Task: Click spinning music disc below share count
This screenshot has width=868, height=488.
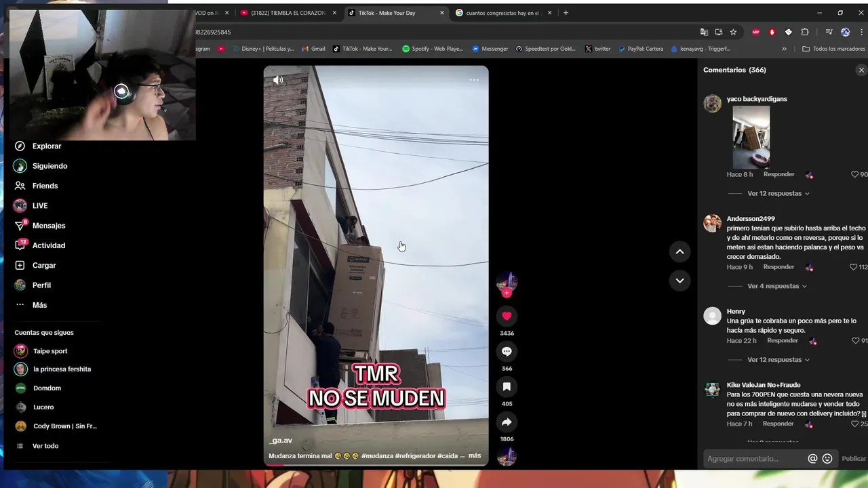Action: coord(507,457)
